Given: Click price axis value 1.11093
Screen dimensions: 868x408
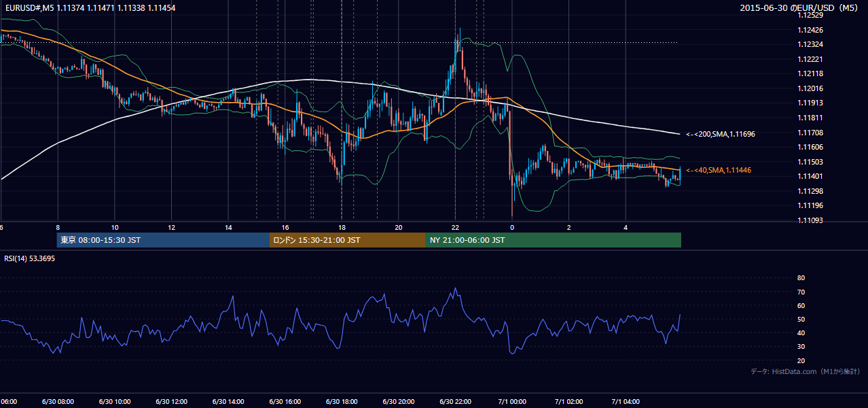Looking at the screenshot, I should (811, 220).
